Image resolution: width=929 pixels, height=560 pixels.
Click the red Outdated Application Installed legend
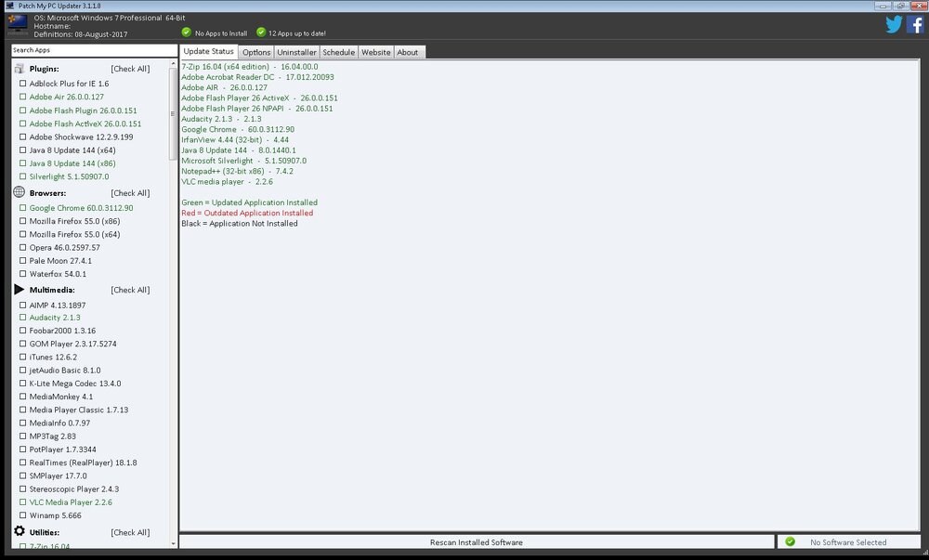[247, 213]
